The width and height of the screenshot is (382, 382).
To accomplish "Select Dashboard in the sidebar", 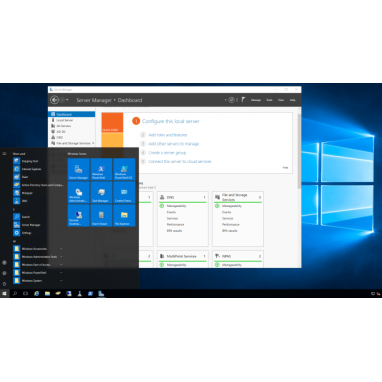I will tap(72, 114).
